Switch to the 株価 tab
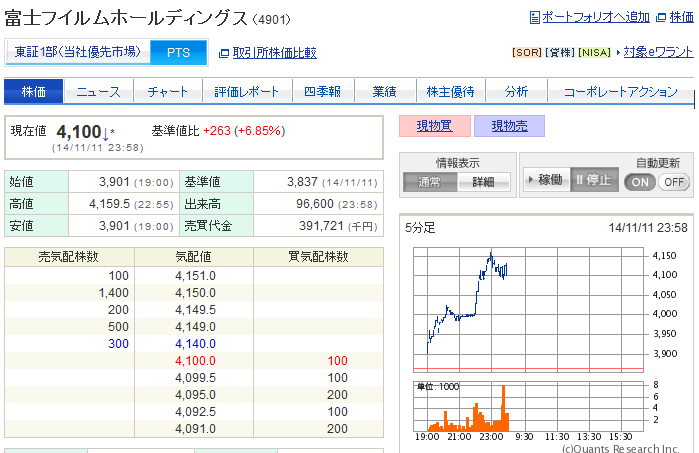This screenshot has width=699, height=453. pos(34,91)
